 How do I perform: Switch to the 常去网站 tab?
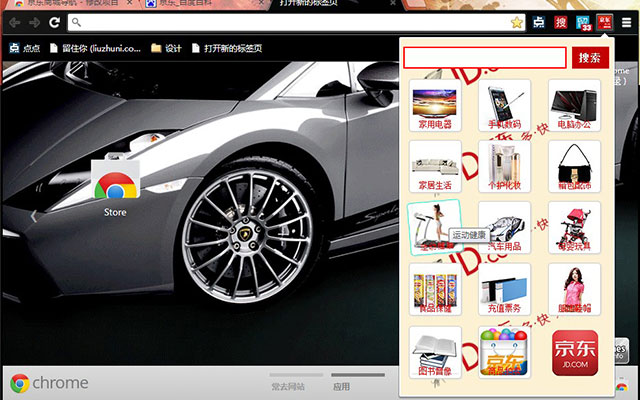pyautogui.click(x=290, y=385)
